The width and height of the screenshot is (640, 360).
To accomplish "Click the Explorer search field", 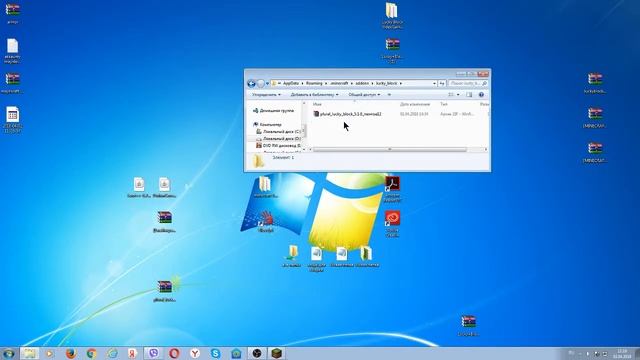I will point(468,83).
